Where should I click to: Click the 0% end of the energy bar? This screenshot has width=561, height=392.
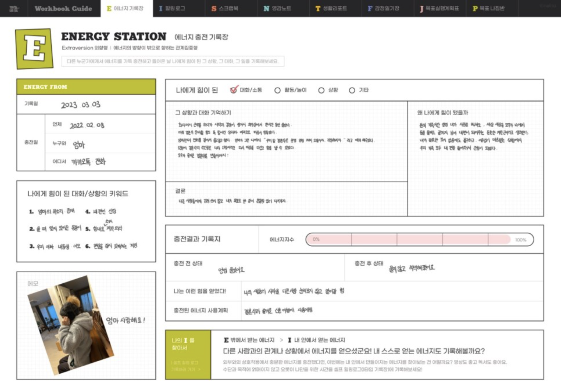pos(316,239)
